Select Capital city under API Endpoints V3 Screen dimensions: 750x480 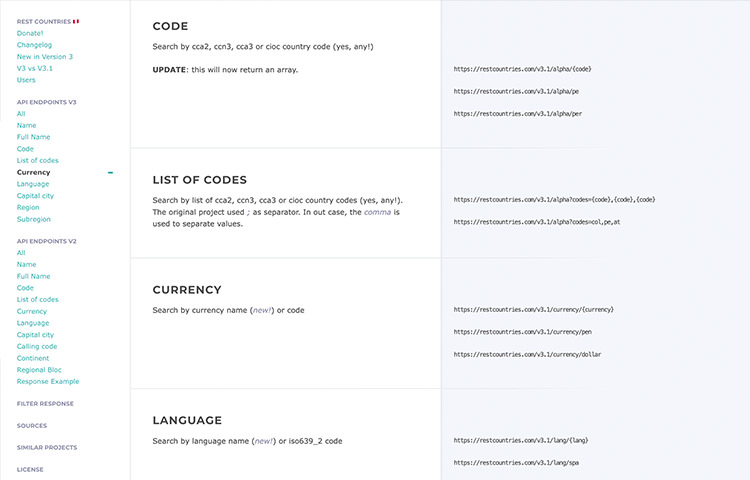tap(35, 196)
